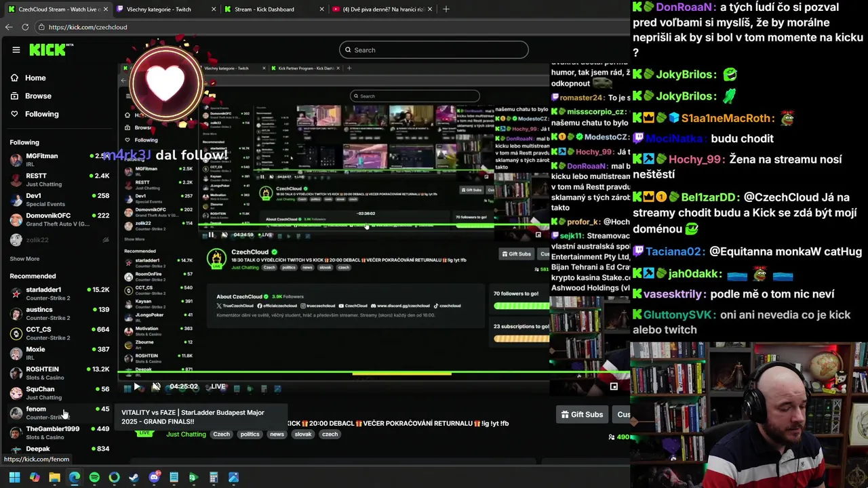Open MGFitman channel in Following list
This screenshot has width=868, height=488.
pyautogui.click(x=60, y=160)
